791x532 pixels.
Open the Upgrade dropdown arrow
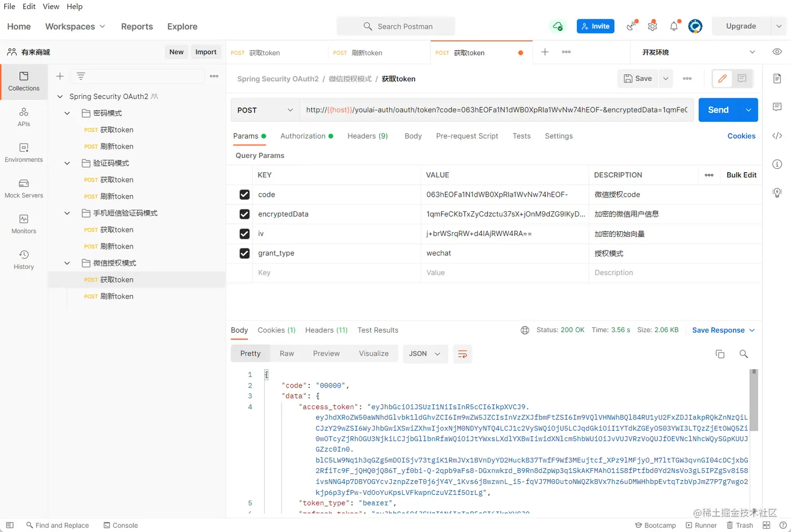pyautogui.click(x=778, y=26)
